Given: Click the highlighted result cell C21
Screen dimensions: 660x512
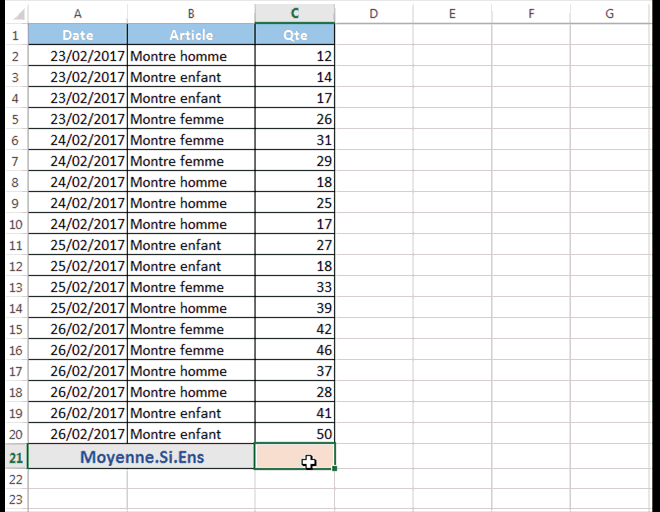Looking at the screenshot, I should pyautogui.click(x=295, y=456).
